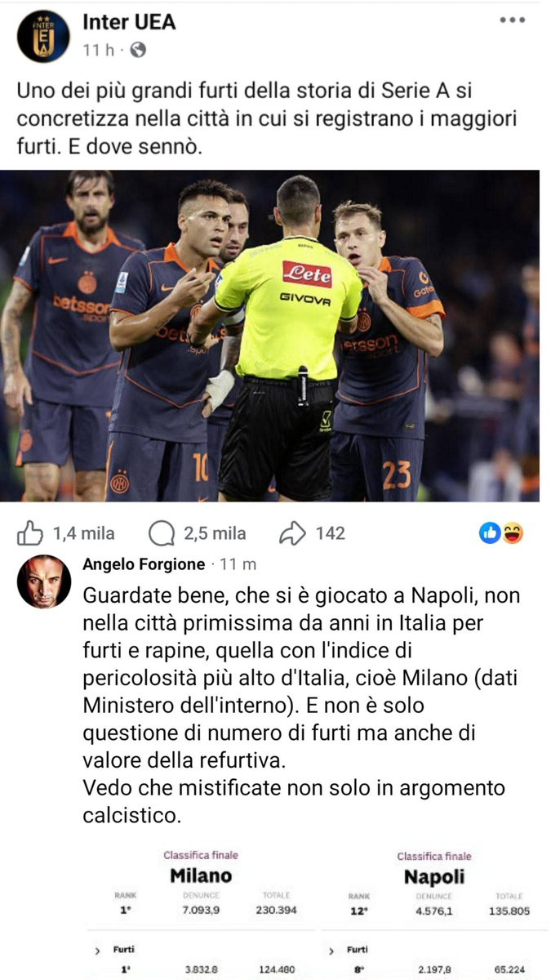
Task: Open the Inter UEA page avatar
Action: click(43, 36)
